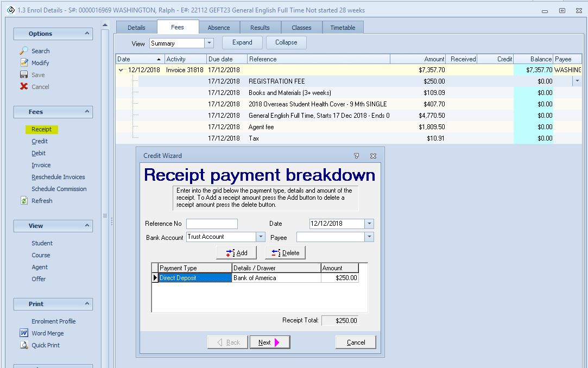This screenshot has height=368, width=588.
Task: Click Next in the Credit Wizard
Action: click(x=269, y=342)
